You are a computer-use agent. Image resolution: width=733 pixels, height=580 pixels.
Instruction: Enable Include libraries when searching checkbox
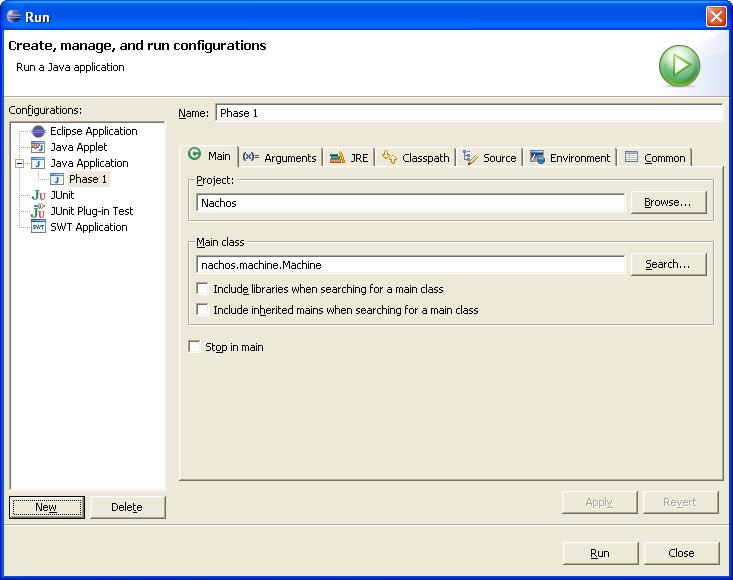(203, 289)
